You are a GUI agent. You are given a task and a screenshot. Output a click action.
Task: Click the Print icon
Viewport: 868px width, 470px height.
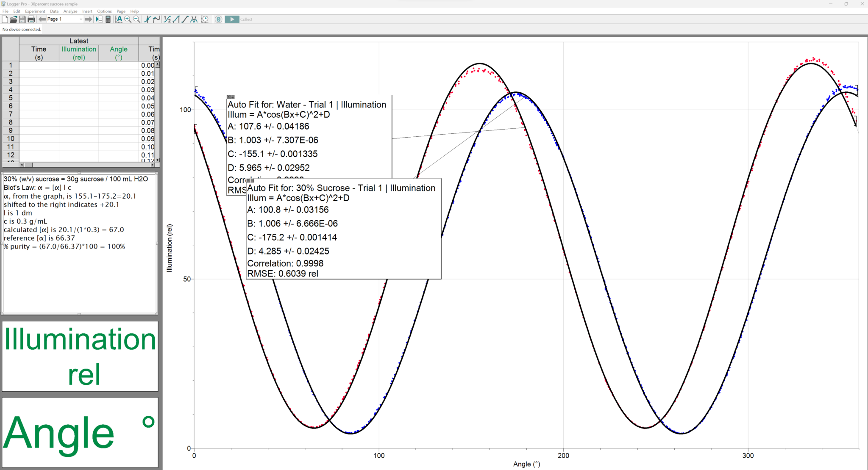click(x=31, y=19)
